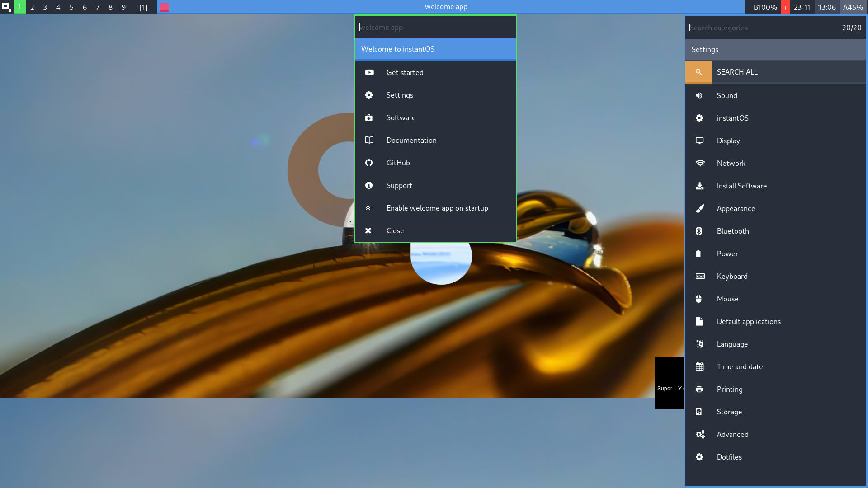Click the Support info icon

click(x=369, y=185)
